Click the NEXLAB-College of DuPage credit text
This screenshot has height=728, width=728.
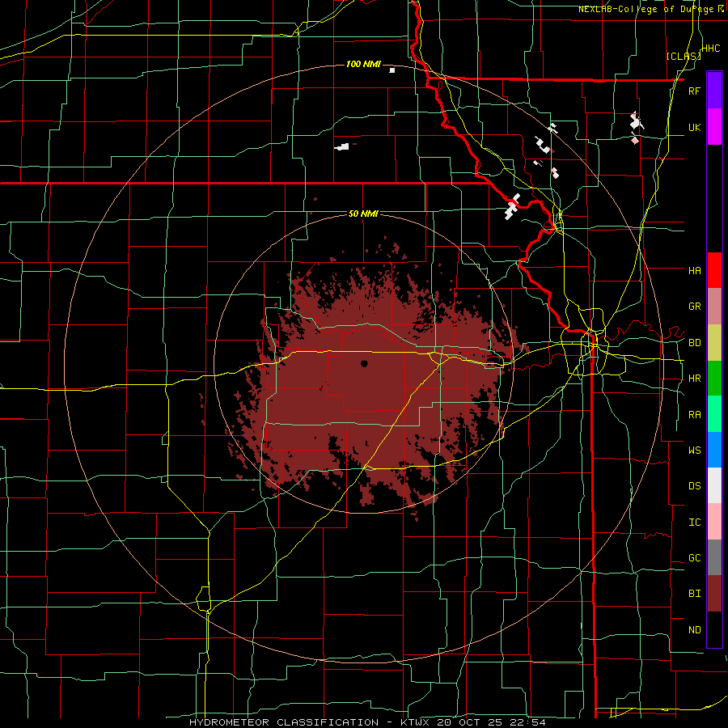point(650,9)
